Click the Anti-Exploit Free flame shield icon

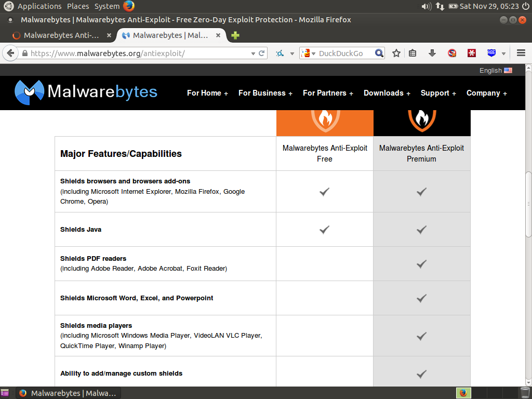click(325, 121)
